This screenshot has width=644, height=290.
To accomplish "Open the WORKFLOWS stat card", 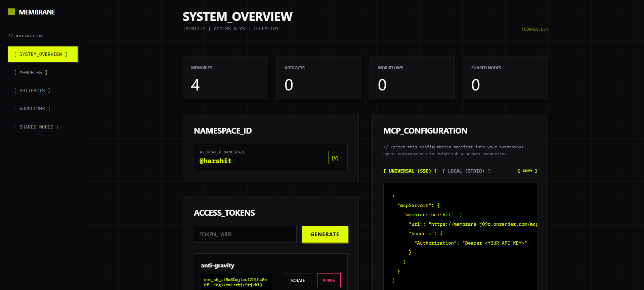I will (x=412, y=78).
